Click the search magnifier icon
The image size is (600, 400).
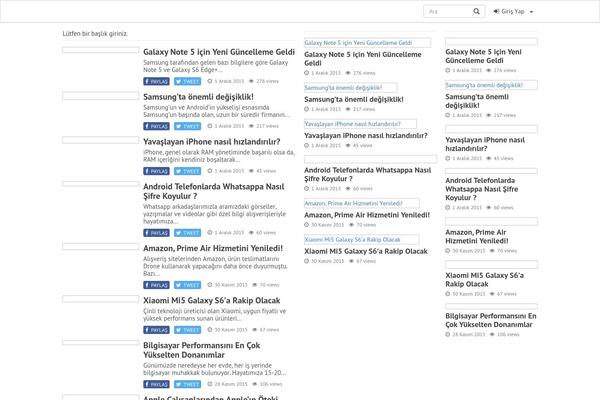point(476,11)
